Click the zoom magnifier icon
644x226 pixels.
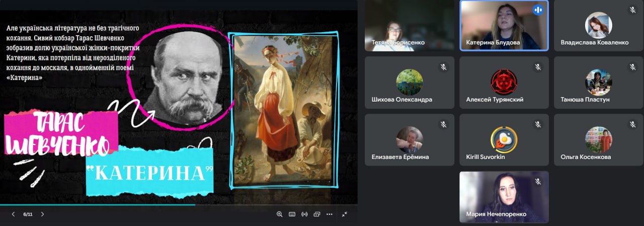coord(280,214)
